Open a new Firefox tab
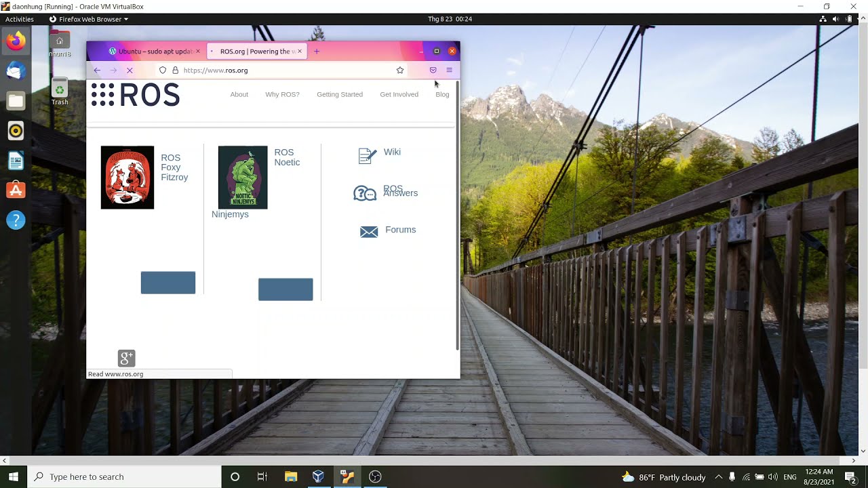868x488 pixels. (x=316, y=51)
